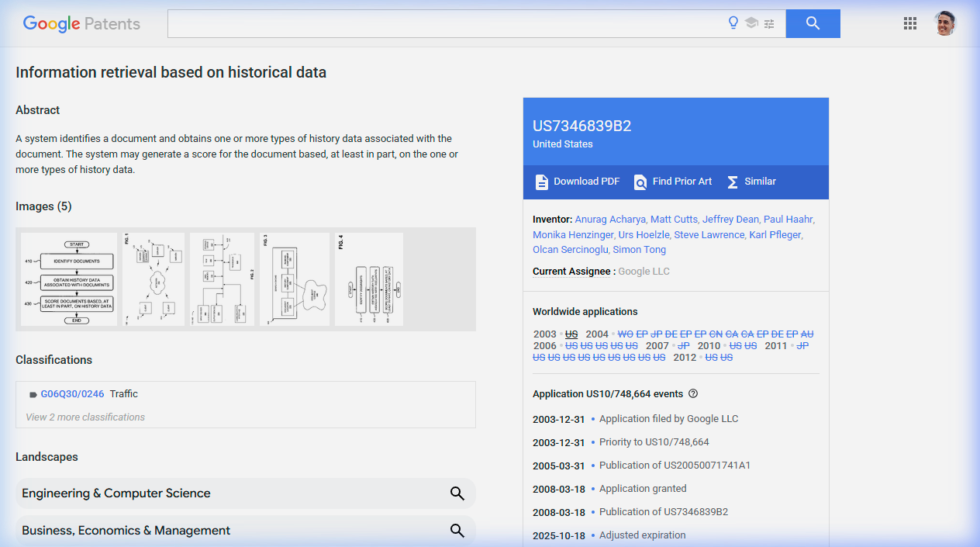
Task: Click the Scholar graduation cap icon
Action: click(x=751, y=23)
